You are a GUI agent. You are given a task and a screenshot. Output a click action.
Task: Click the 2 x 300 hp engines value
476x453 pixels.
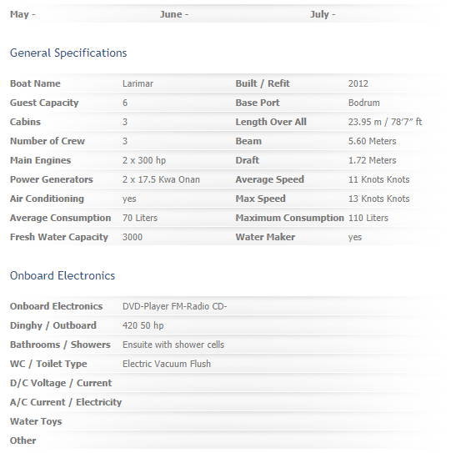pos(144,160)
